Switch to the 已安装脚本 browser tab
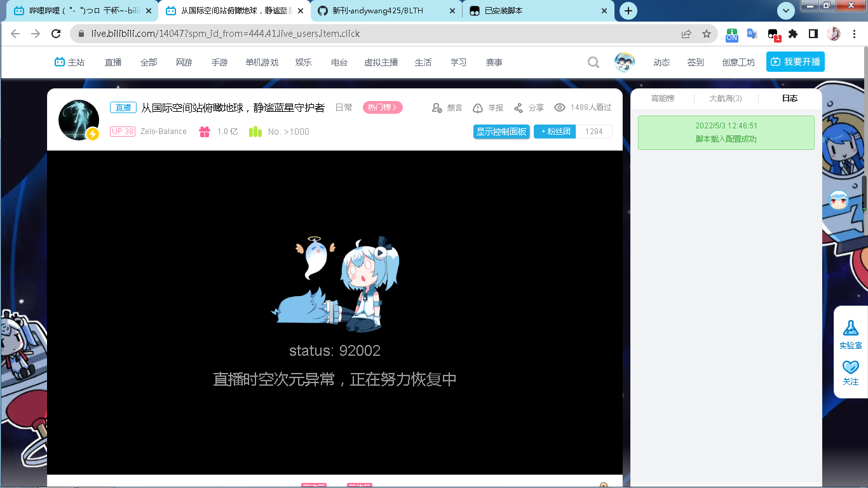The image size is (868, 488). point(538,11)
